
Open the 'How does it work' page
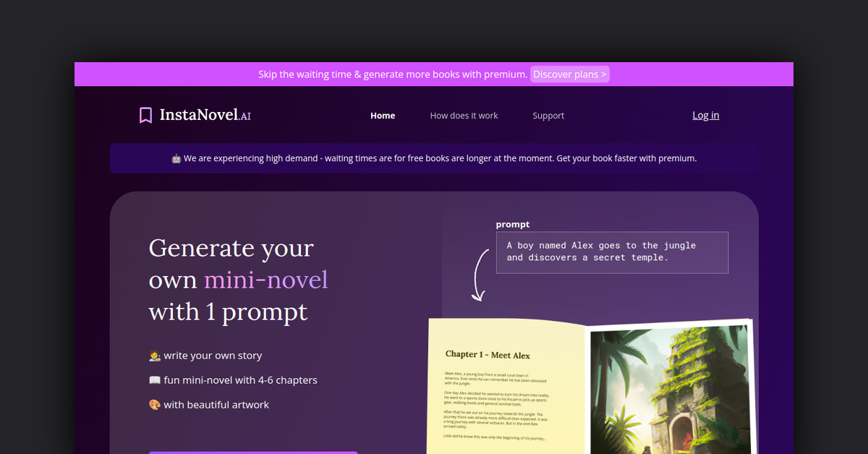[x=464, y=116]
